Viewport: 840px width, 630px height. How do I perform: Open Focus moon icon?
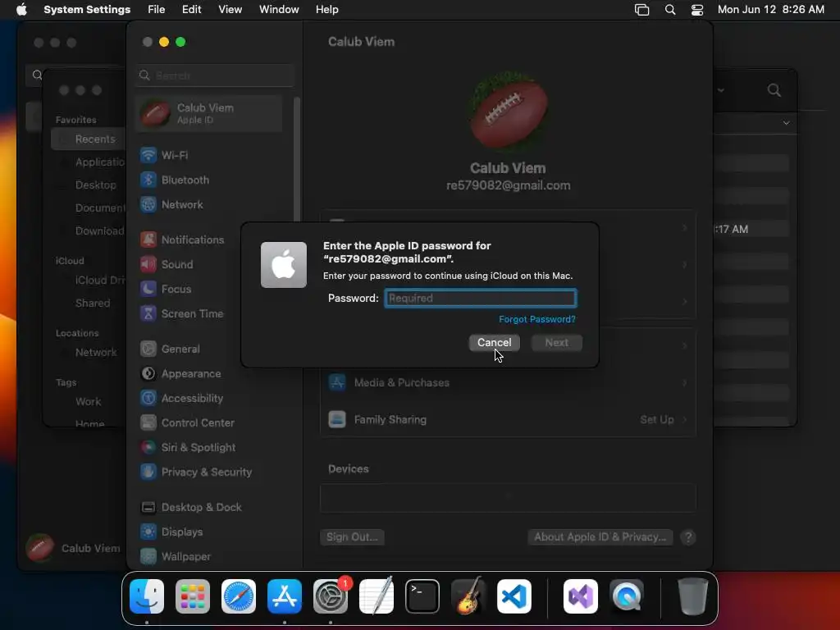coord(148,289)
